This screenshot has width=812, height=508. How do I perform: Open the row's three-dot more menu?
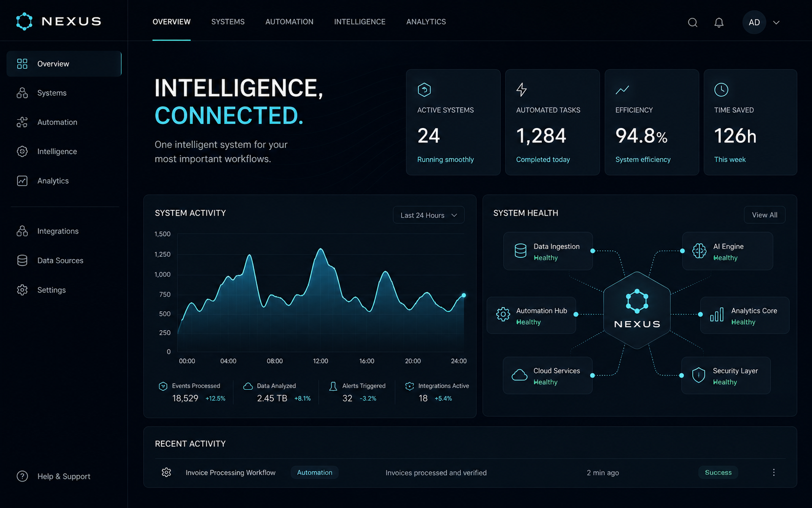coord(774,473)
